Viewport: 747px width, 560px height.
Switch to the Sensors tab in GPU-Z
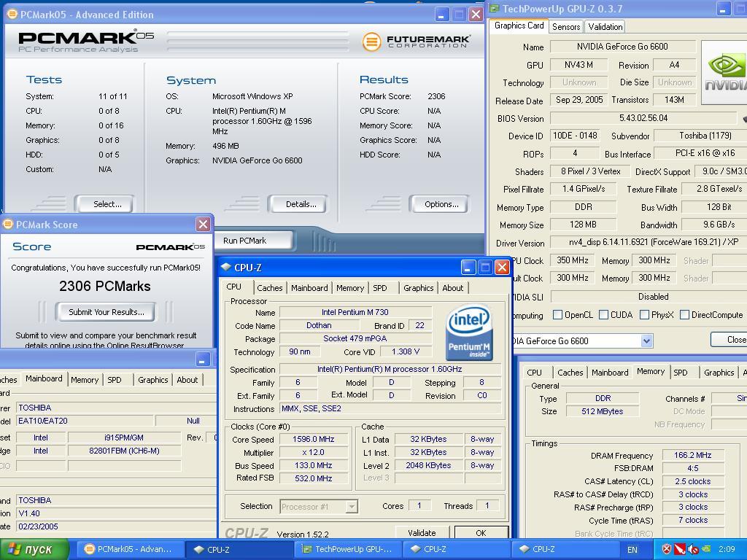566,27
